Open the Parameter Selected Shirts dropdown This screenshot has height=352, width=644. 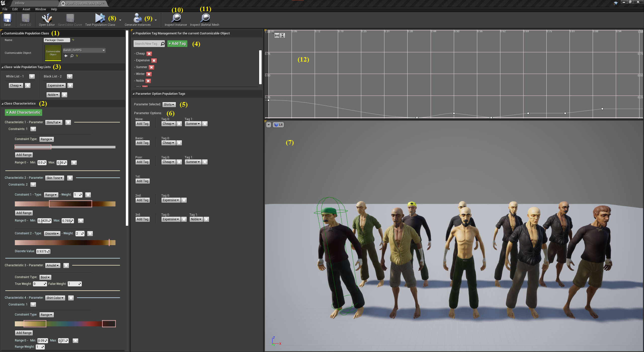click(x=169, y=105)
